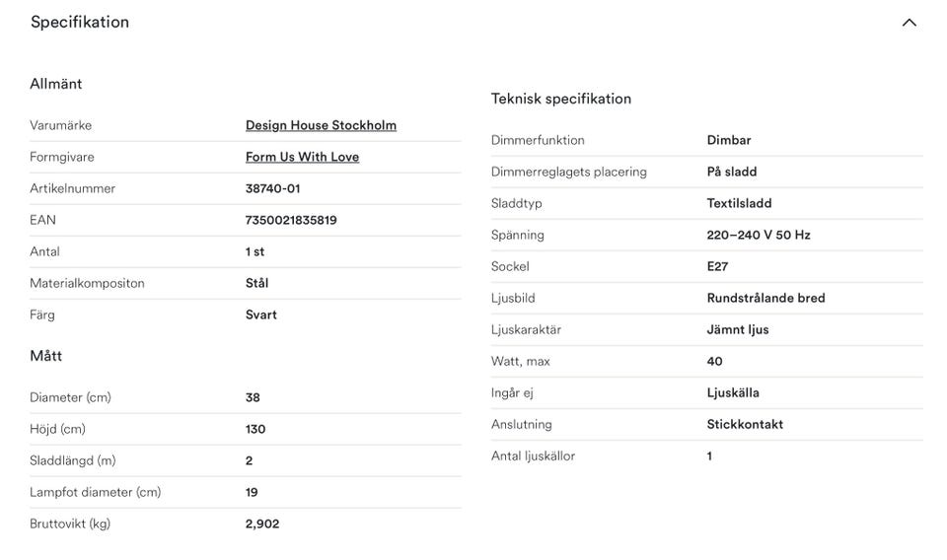Image resolution: width=947 pixels, height=560 pixels.
Task: Select the EAN value 7350021835819
Action: [290, 220]
